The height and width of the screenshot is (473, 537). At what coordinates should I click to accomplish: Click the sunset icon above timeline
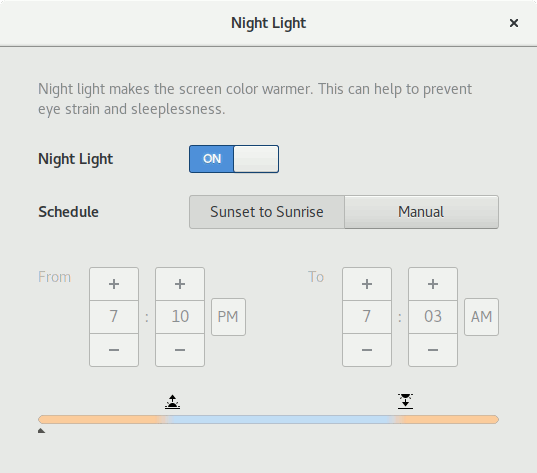coord(405,401)
